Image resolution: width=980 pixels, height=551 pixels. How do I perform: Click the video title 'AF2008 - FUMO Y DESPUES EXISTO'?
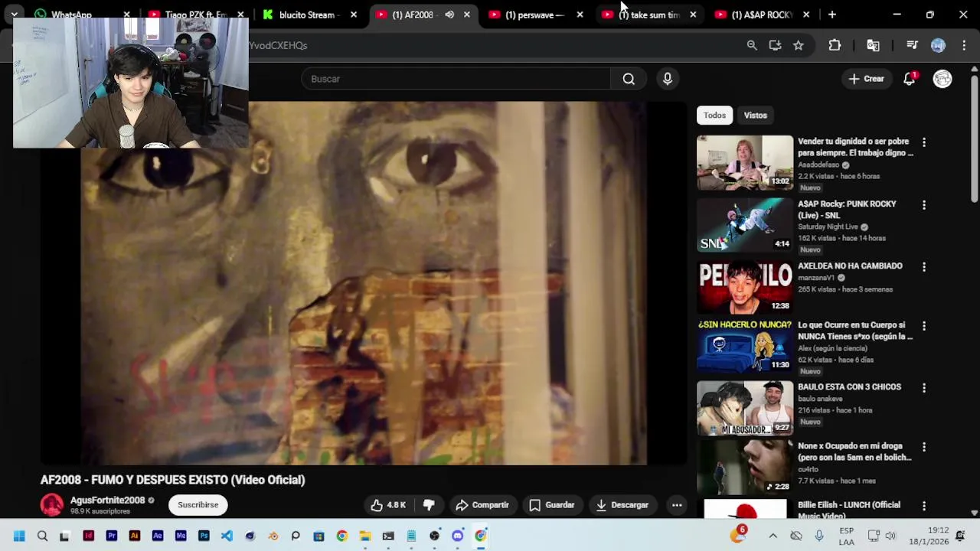coord(173,480)
